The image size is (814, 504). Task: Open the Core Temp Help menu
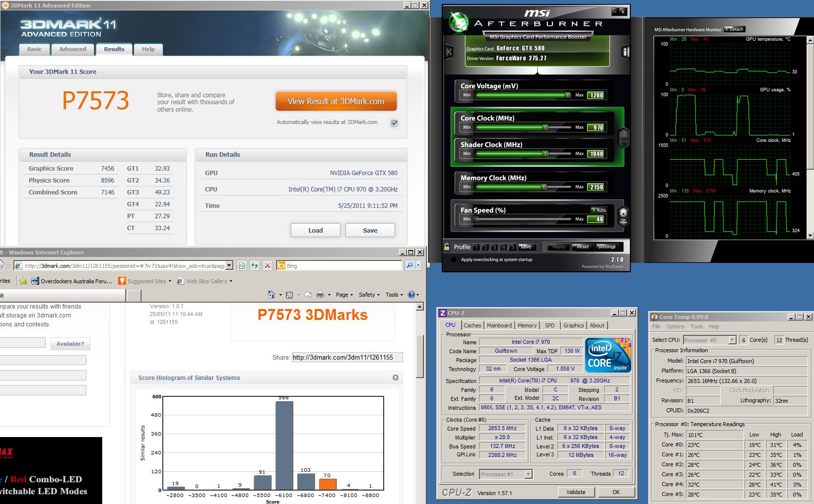click(714, 326)
